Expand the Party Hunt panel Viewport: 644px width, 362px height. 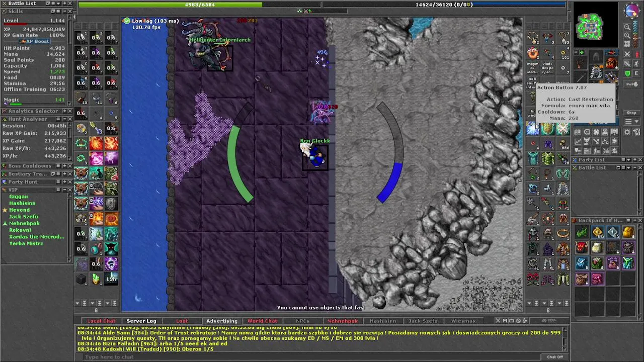pyautogui.click(x=65, y=182)
